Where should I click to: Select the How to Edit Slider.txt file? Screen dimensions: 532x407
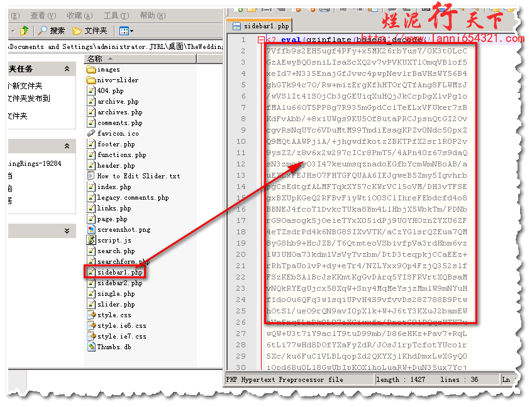(x=138, y=176)
